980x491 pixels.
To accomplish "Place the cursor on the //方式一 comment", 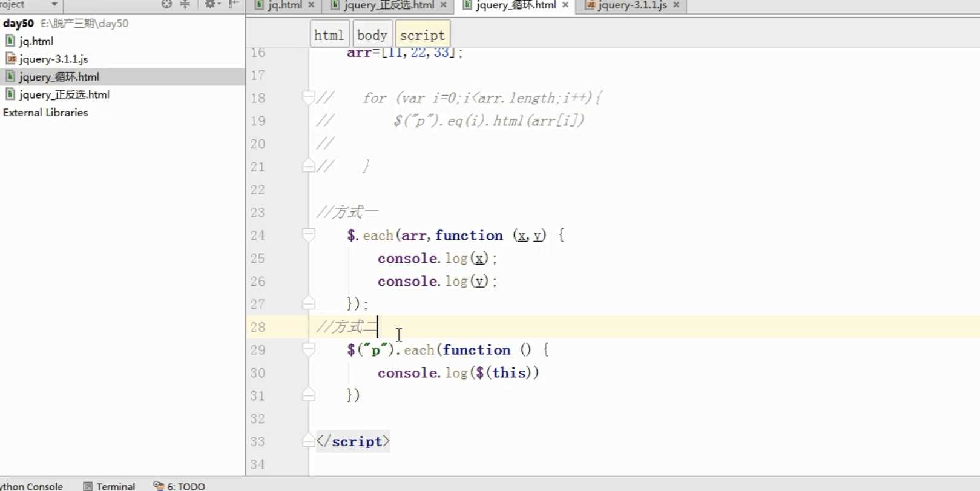I will (x=347, y=212).
